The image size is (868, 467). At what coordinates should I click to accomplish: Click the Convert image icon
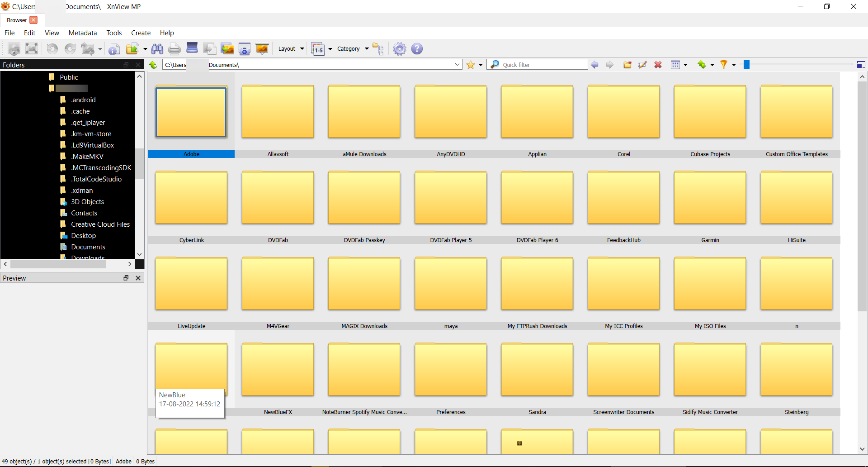tap(209, 49)
